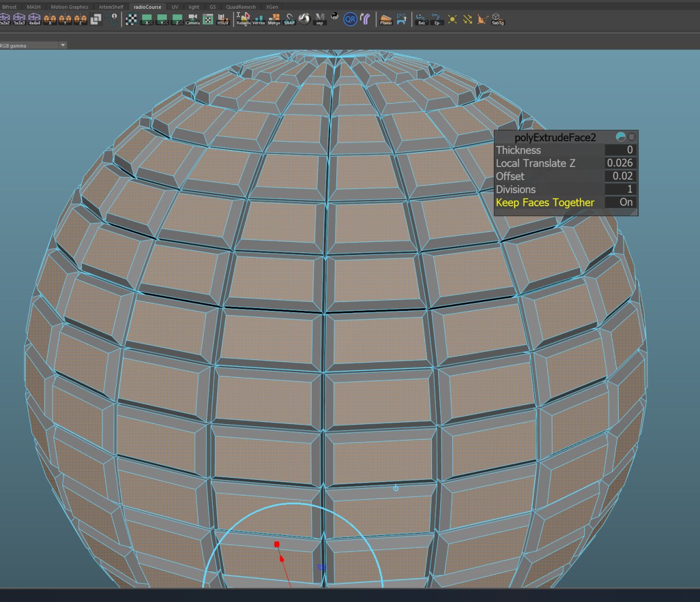This screenshot has height=602, width=700.
Task: Open the UV checker window icon
Action: [x=208, y=19]
